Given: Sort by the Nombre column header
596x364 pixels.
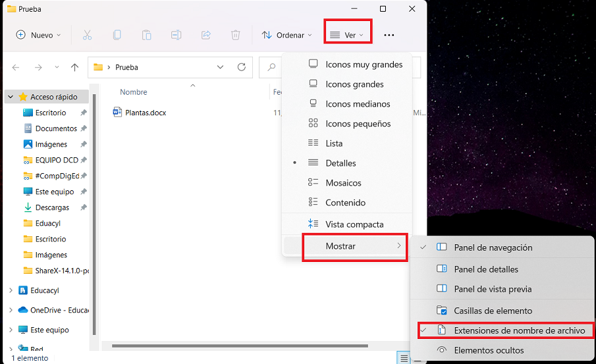Looking at the screenshot, I should pos(134,92).
